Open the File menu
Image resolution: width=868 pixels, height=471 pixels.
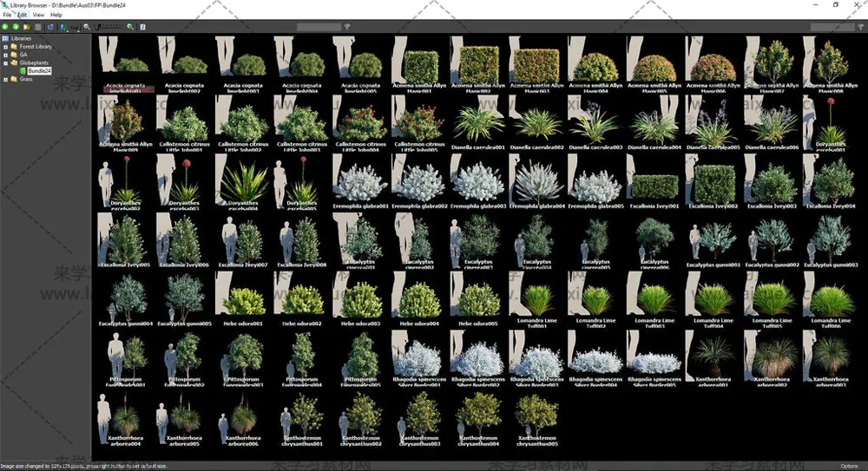pos(7,15)
